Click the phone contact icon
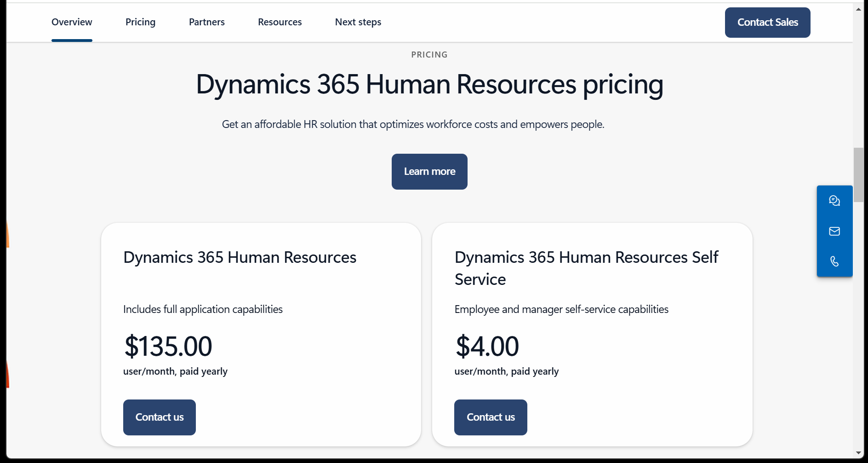This screenshot has width=868, height=463. [834, 261]
